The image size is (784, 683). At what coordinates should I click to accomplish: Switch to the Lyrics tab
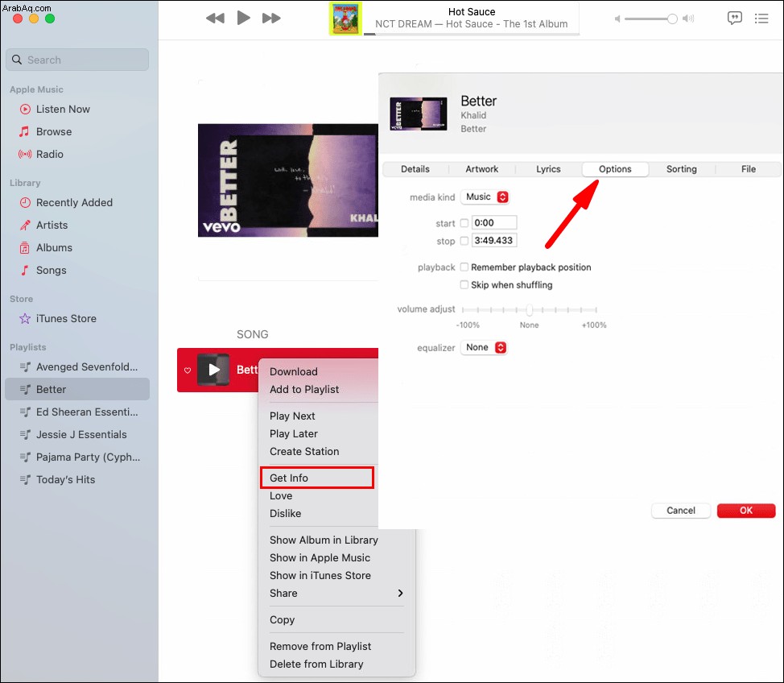pyautogui.click(x=548, y=169)
